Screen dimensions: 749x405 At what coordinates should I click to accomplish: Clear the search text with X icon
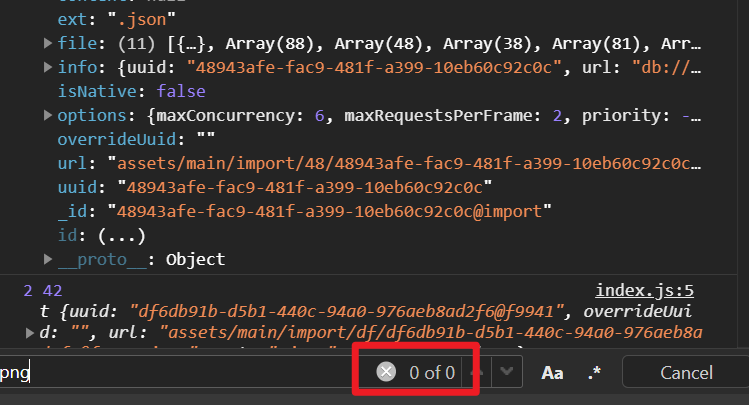click(386, 372)
